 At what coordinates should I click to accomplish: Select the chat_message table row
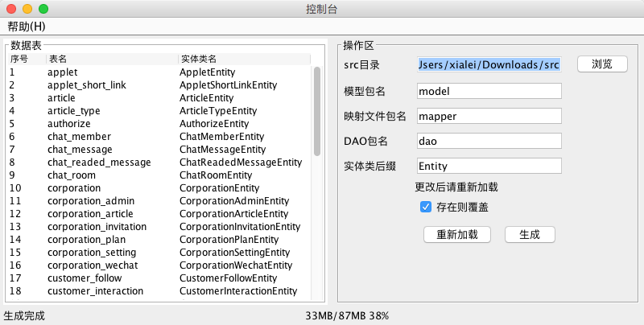pos(79,149)
